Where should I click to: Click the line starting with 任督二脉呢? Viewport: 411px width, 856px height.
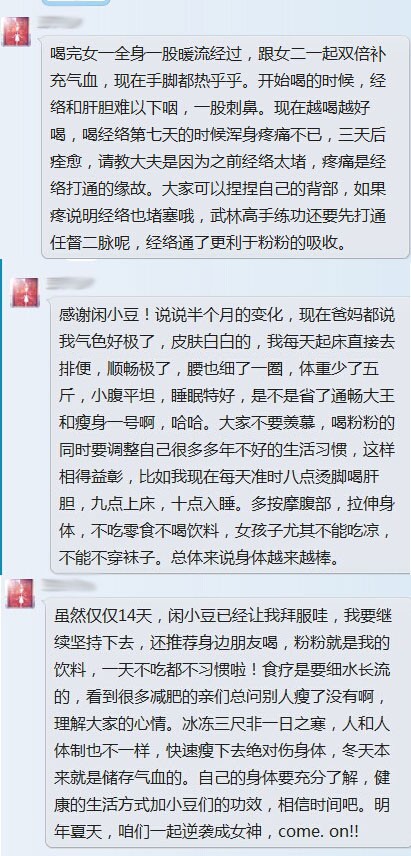coord(198,242)
